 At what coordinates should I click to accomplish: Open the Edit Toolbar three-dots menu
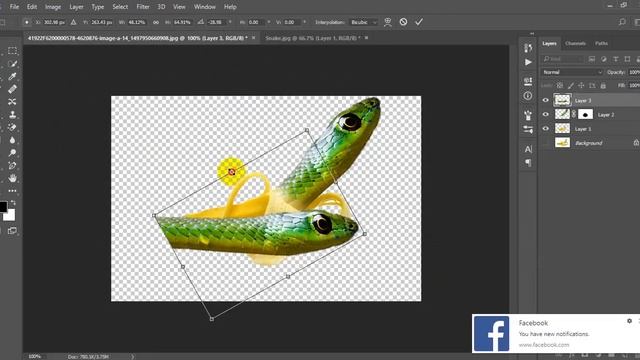click(13, 191)
